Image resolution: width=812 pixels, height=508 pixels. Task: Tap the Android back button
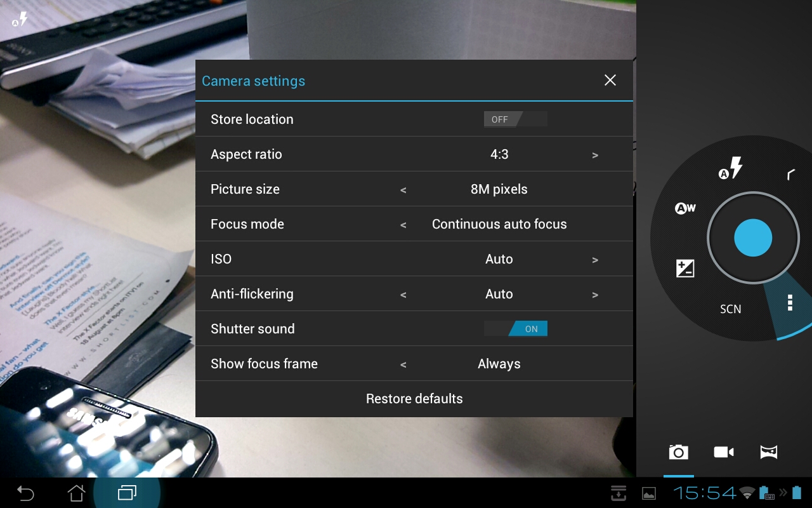click(x=25, y=493)
